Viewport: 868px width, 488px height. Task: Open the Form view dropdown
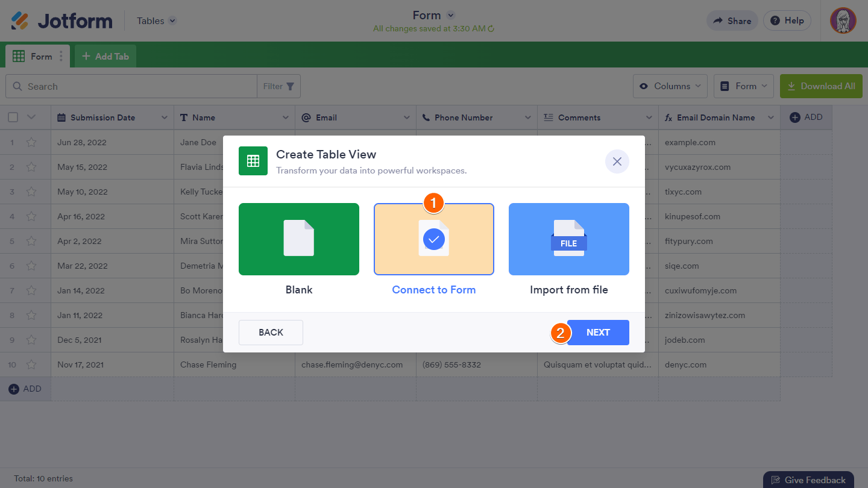[x=744, y=86]
